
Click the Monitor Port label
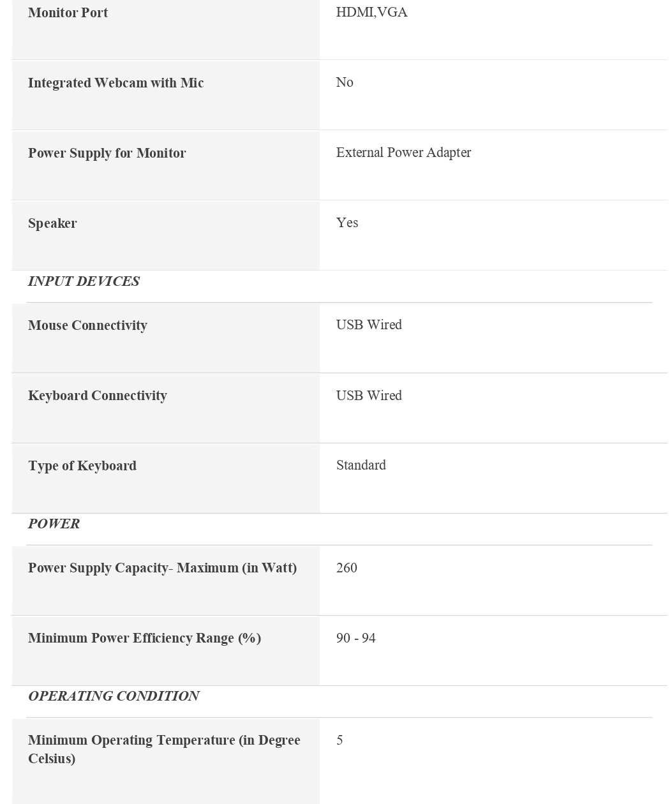[68, 13]
